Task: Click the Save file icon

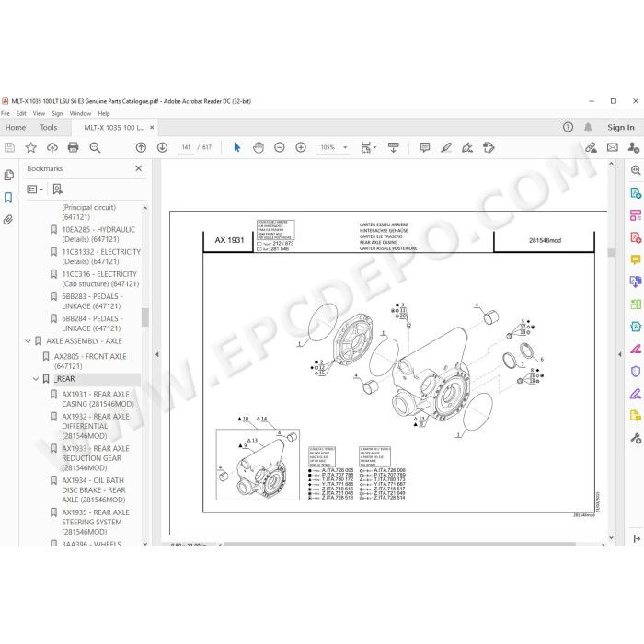Action: coord(9,147)
